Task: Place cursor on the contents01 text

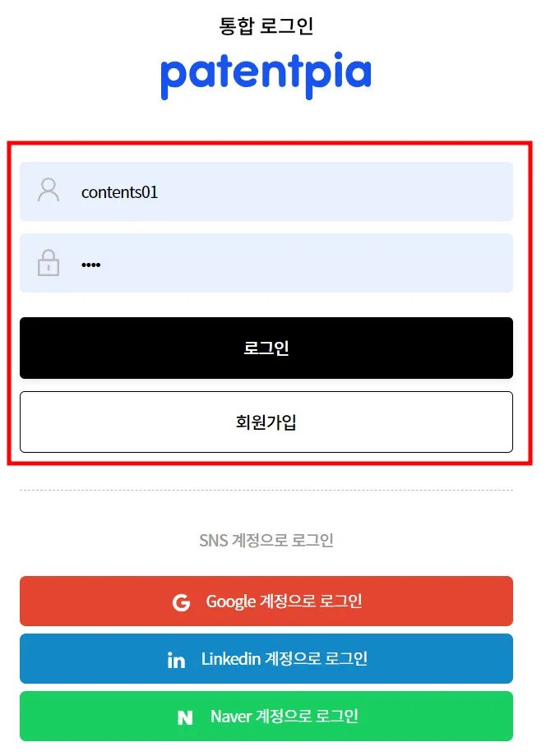Action: tap(119, 192)
